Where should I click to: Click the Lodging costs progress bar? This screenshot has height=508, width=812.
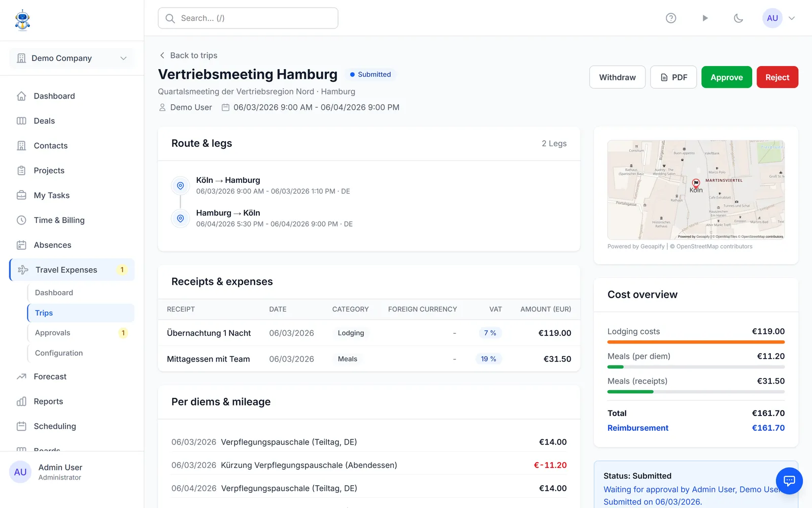(x=696, y=342)
